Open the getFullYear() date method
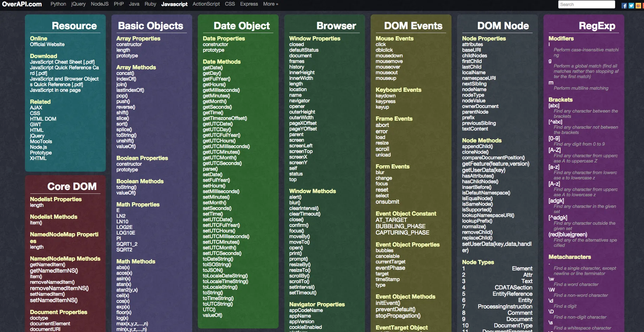The width and height of the screenshot is (644, 332). coord(217,79)
